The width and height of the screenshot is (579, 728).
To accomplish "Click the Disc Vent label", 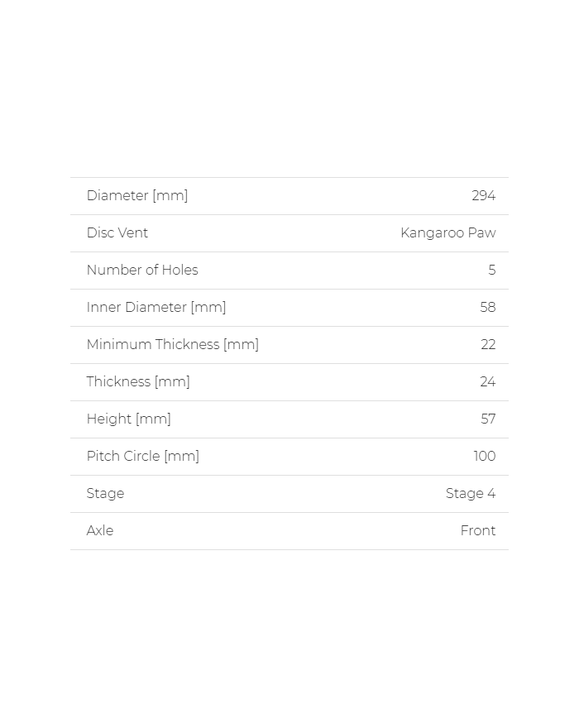I will [x=117, y=233].
